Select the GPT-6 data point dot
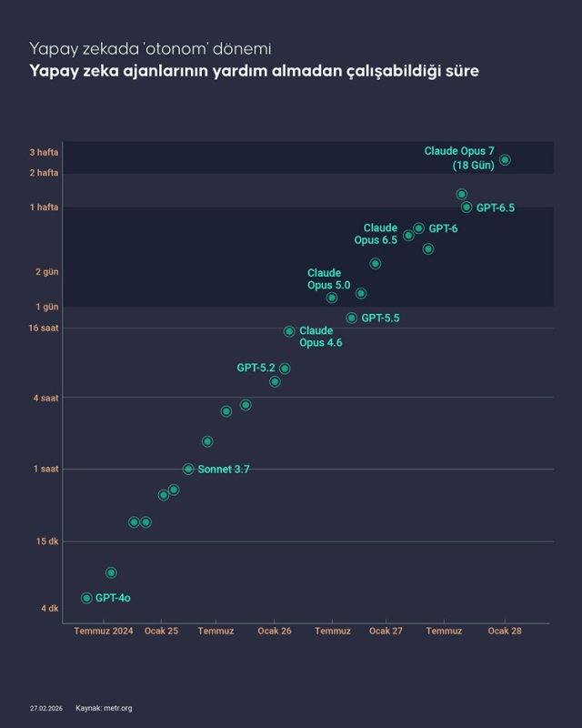Screen dimensions: 582x728 pyautogui.click(x=418, y=228)
